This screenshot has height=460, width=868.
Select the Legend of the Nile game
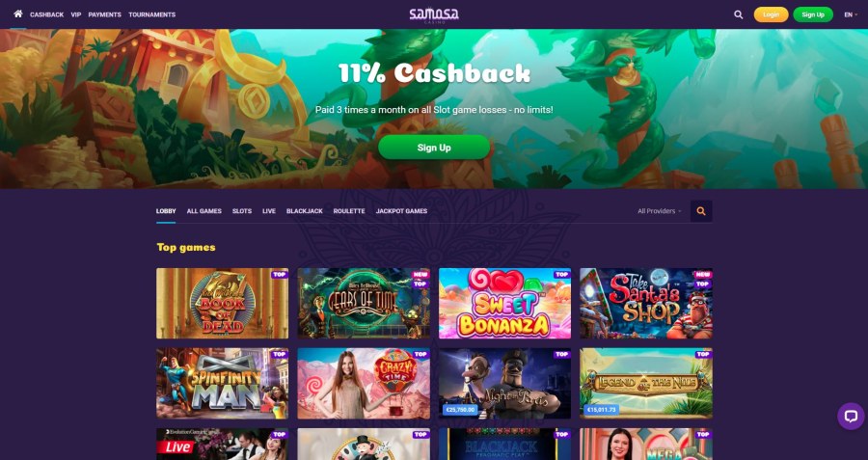click(646, 383)
